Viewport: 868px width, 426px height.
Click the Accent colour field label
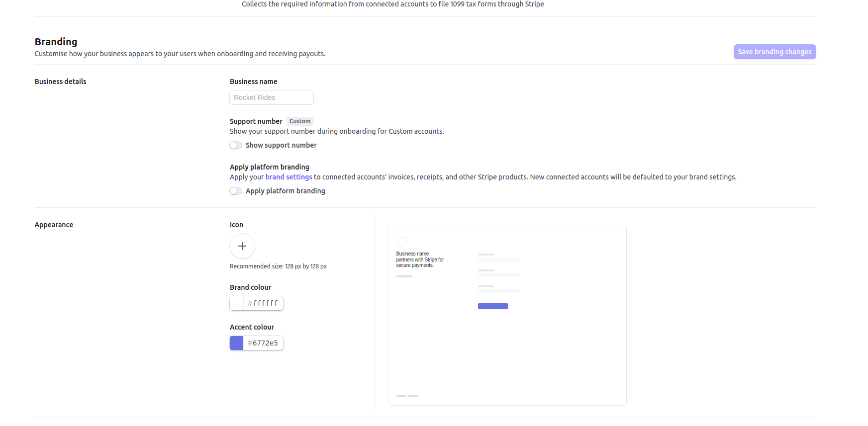[x=252, y=327]
